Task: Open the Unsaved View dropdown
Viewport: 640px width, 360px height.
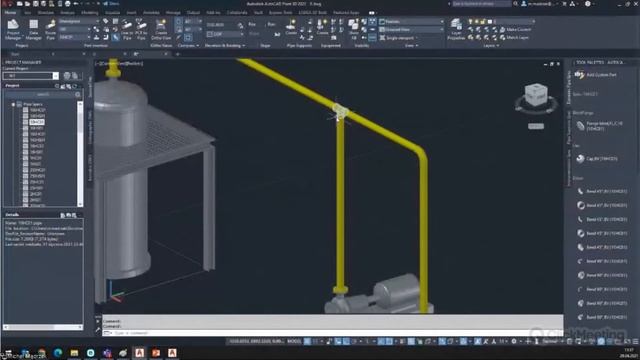Action: click(411, 29)
